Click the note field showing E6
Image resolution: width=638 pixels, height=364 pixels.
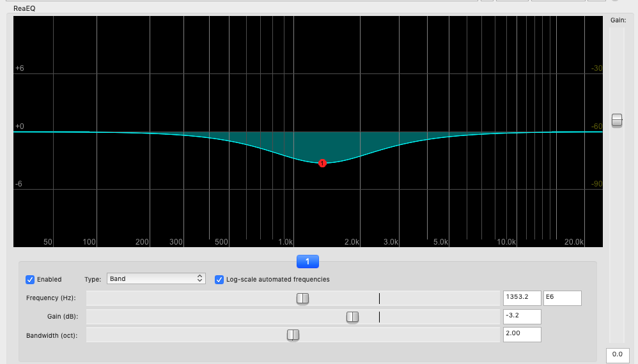pos(563,298)
